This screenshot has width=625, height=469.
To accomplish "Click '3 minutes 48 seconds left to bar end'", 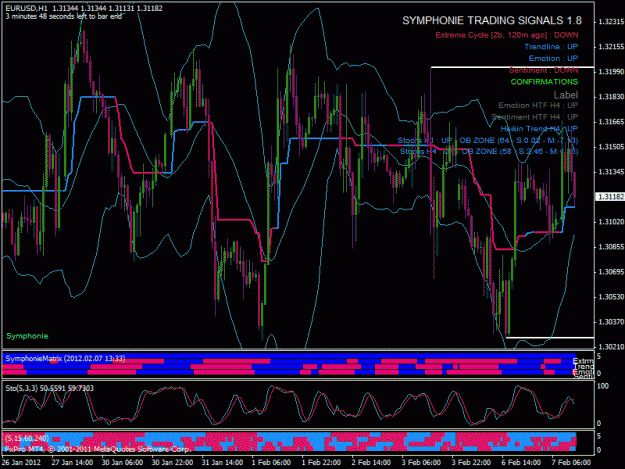I will 63,16.
